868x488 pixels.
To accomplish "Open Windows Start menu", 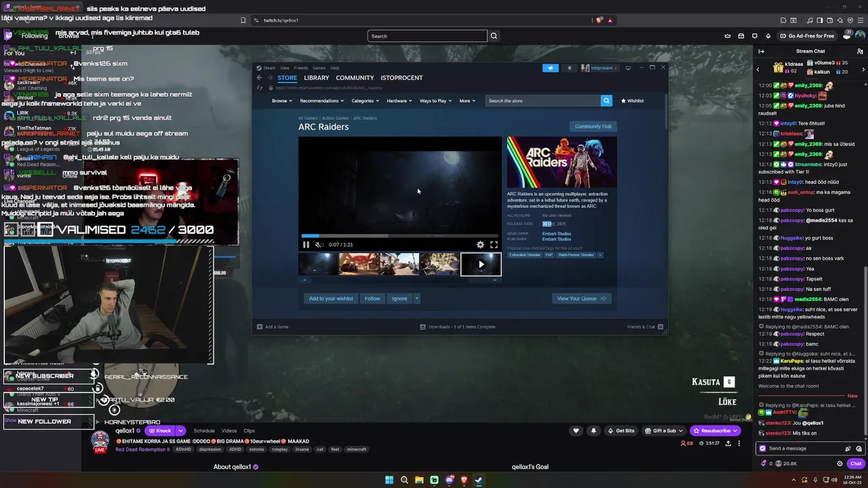I will point(389,480).
